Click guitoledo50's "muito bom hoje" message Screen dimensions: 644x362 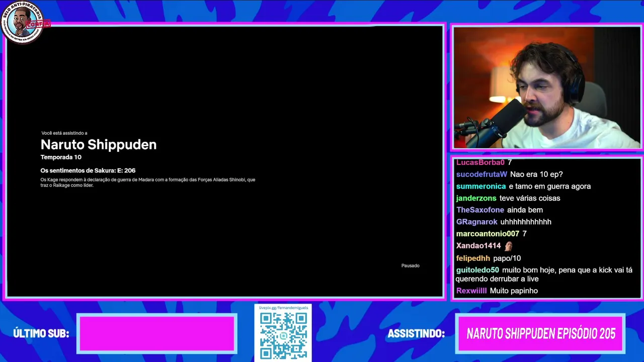point(544,275)
